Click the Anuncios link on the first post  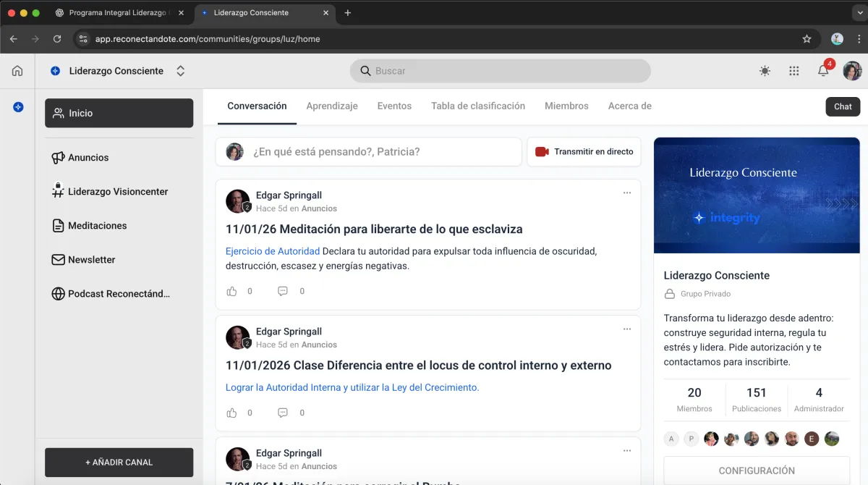pos(319,208)
